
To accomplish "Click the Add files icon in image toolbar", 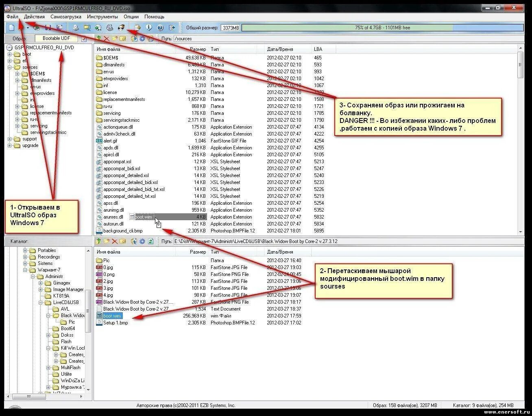I will [134, 39].
